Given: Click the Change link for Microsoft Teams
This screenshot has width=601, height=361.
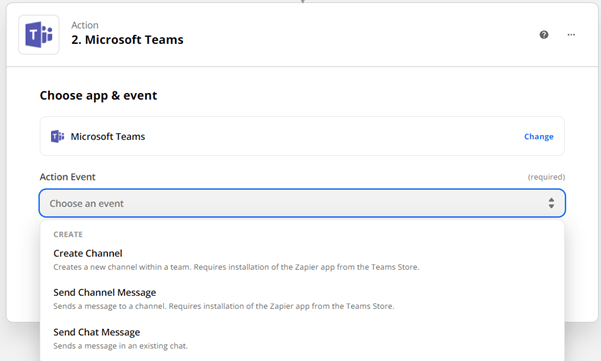Looking at the screenshot, I should tap(539, 137).
